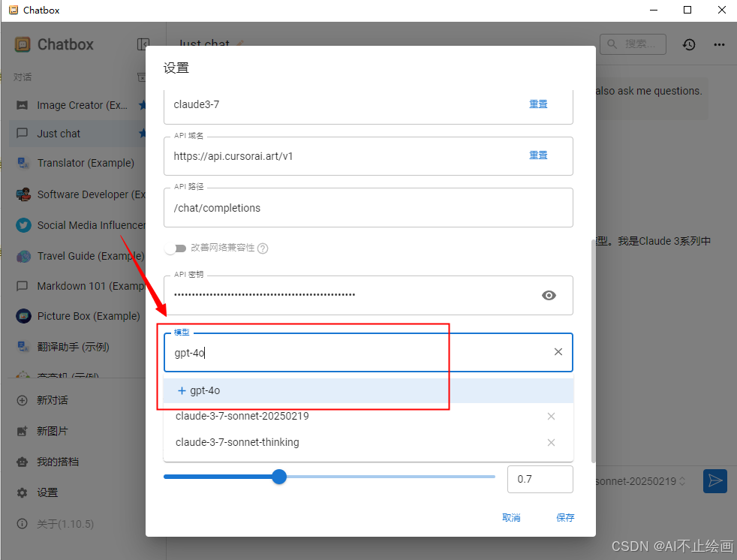The height and width of the screenshot is (560, 737).
Task: Click the Software Developer avatar icon
Action: click(23, 194)
